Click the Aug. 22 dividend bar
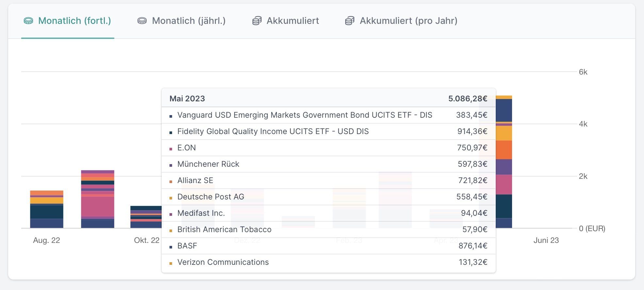This screenshot has height=290, width=644. (x=47, y=209)
